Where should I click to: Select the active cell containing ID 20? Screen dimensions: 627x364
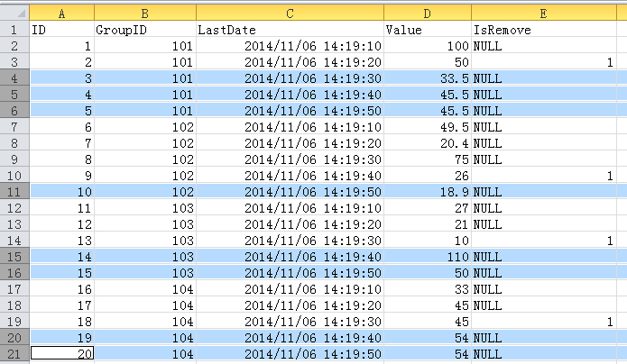click(62, 353)
